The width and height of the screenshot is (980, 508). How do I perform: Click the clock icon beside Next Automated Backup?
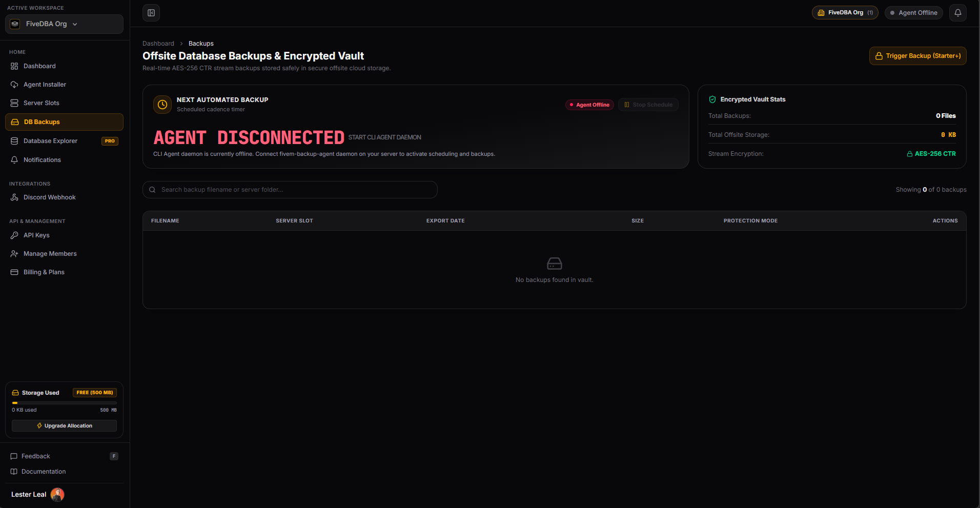(x=162, y=105)
